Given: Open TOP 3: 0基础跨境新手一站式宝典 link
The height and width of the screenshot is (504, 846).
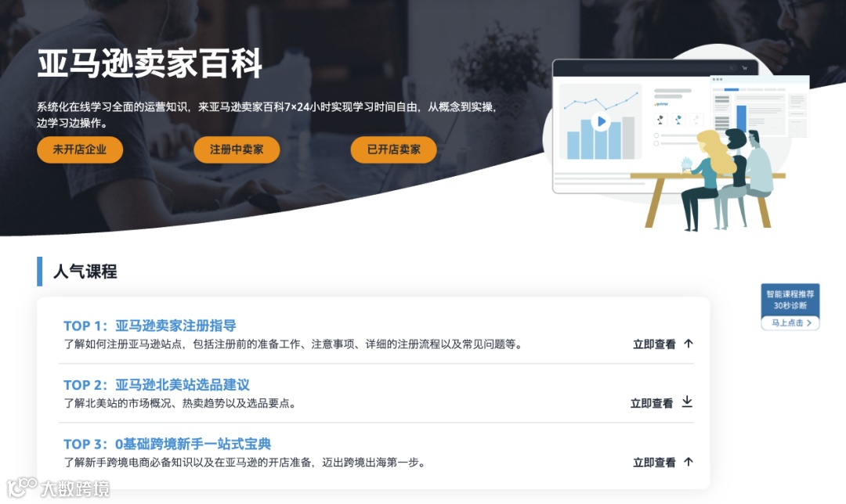Looking at the screenshot, I should 168,445.
